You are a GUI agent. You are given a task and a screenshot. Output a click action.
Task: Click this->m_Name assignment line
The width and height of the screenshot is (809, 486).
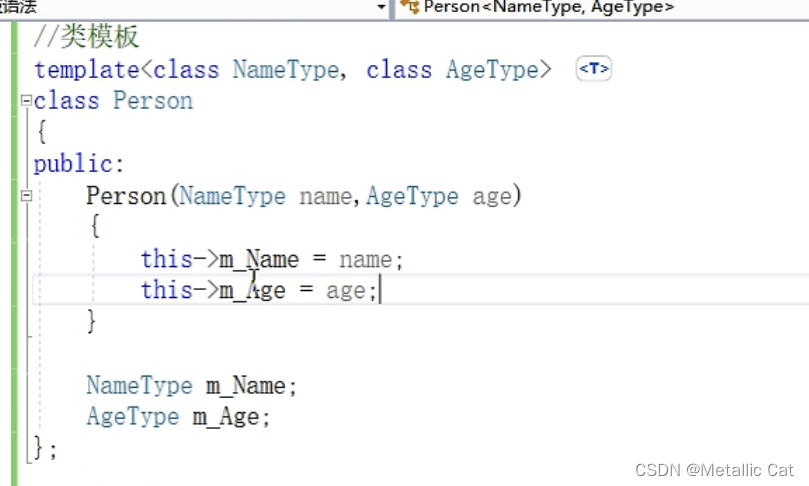(272, 259)
